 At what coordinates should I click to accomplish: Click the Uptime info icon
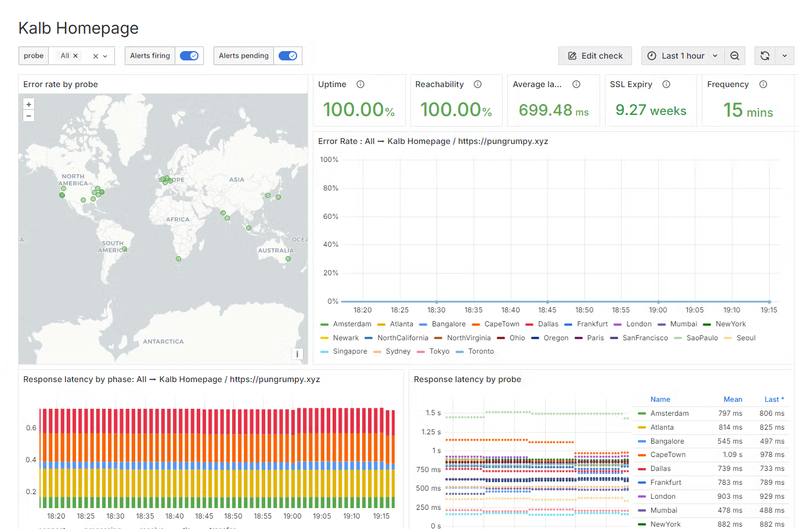(x=360, y=84)
